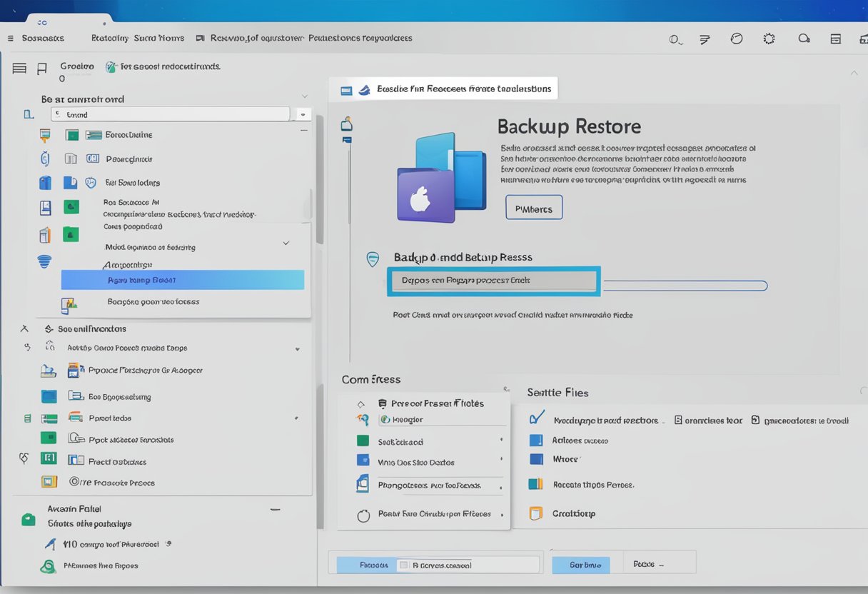
Task: Click the lock icon above the vertical slider
Action: tap(347, 124)
